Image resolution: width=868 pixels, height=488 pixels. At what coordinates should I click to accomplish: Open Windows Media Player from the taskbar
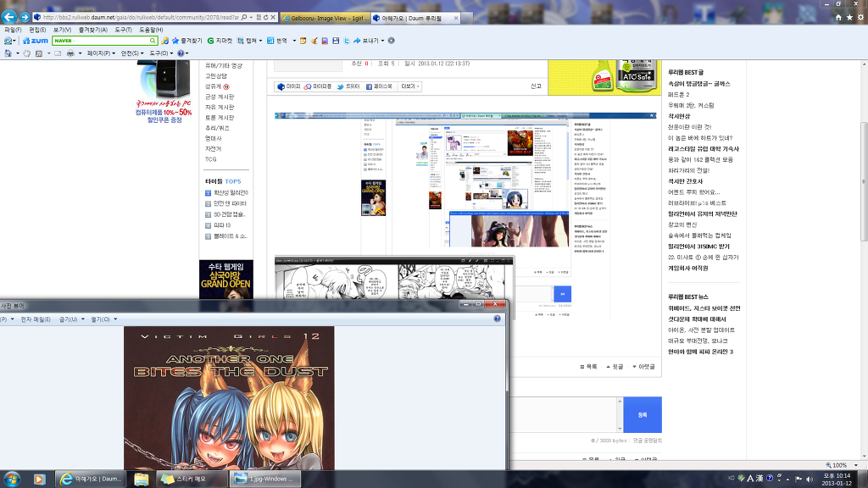(x=39, y=480)
